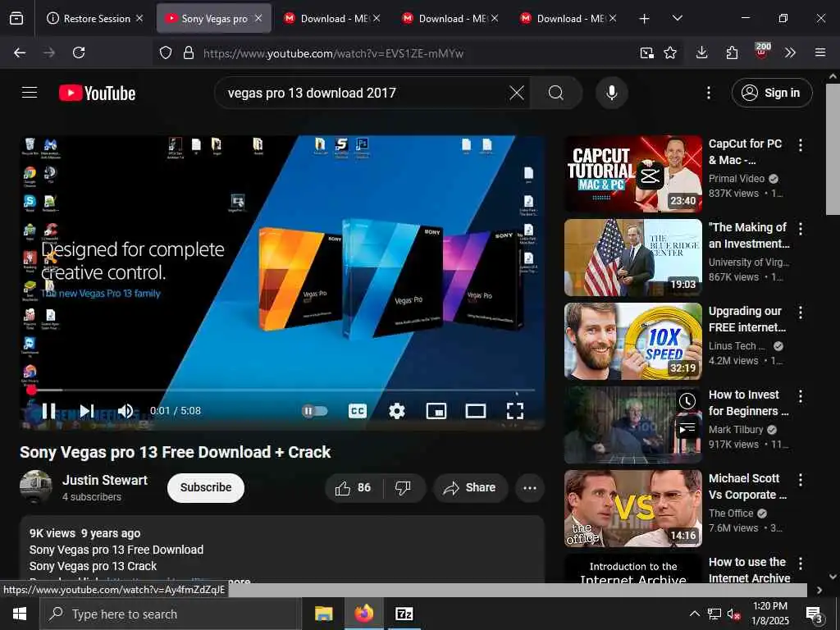Viewport: 840px width, 630px height.
Task: Open options for Upgrading our FREE internet video
Action: pos(801,313)
